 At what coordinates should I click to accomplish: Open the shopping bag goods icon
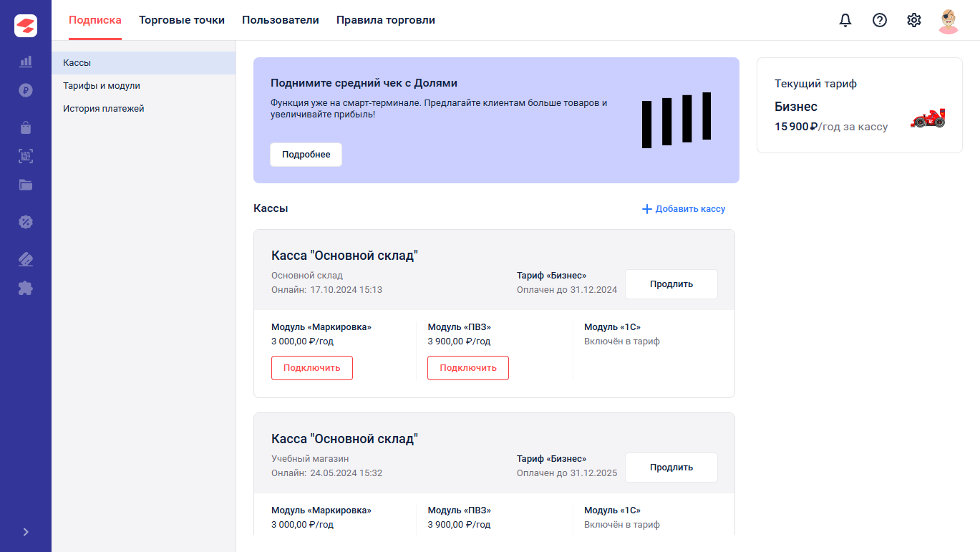(26, 128)
